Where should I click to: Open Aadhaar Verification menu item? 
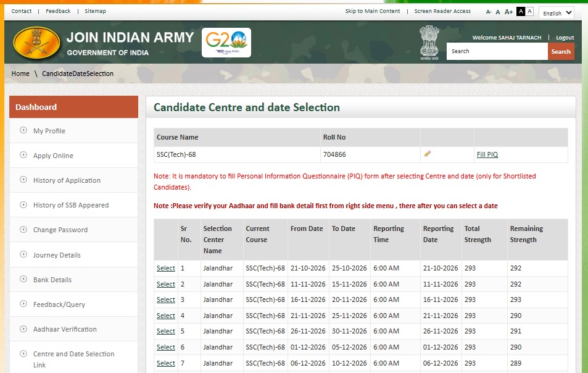(x=65, y=330)
